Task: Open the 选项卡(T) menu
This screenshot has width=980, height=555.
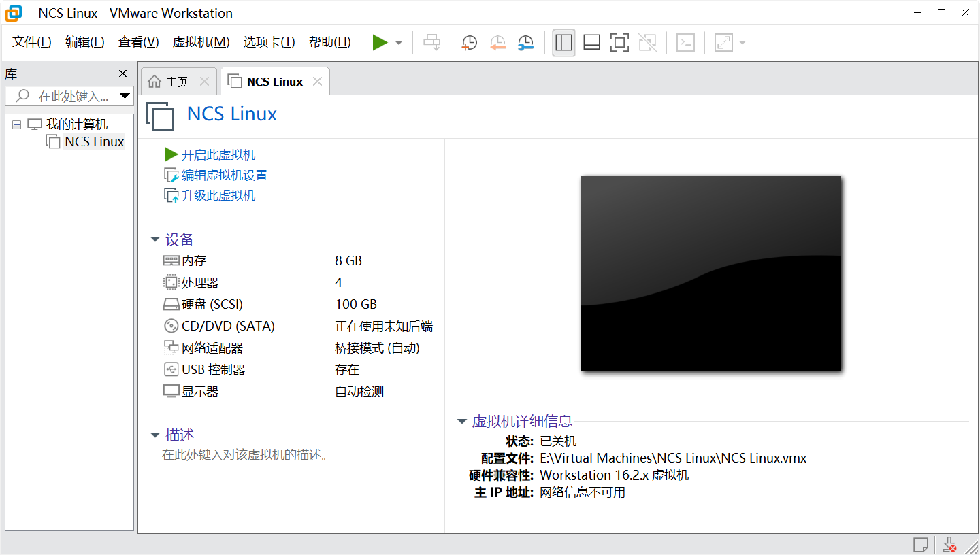Action: [269, 42]
